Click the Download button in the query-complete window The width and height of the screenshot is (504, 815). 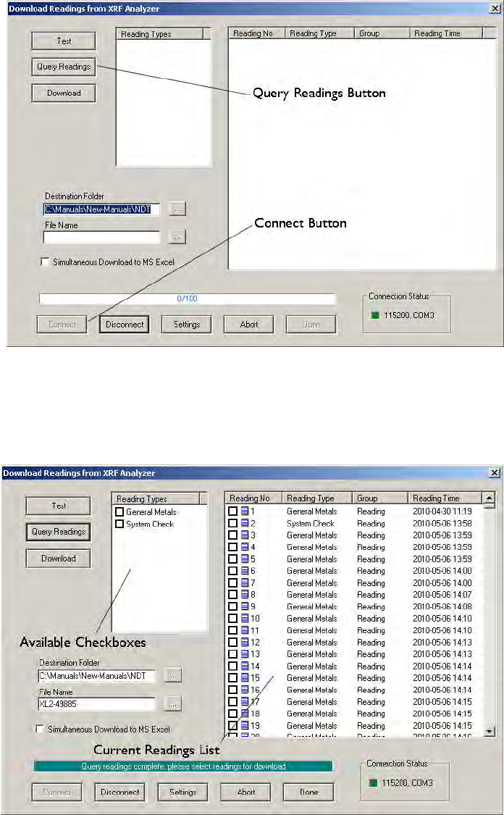click(58, 559)
